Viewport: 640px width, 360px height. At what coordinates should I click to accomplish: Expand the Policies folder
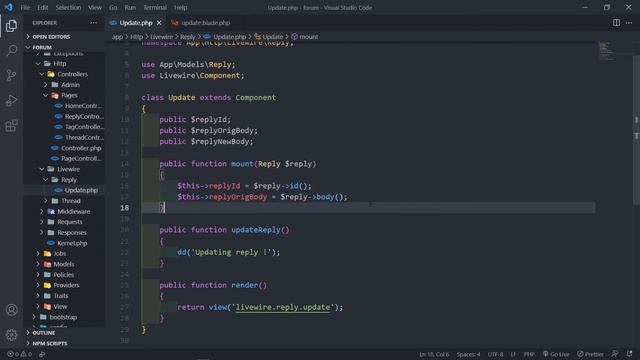[x=64, y=275]
